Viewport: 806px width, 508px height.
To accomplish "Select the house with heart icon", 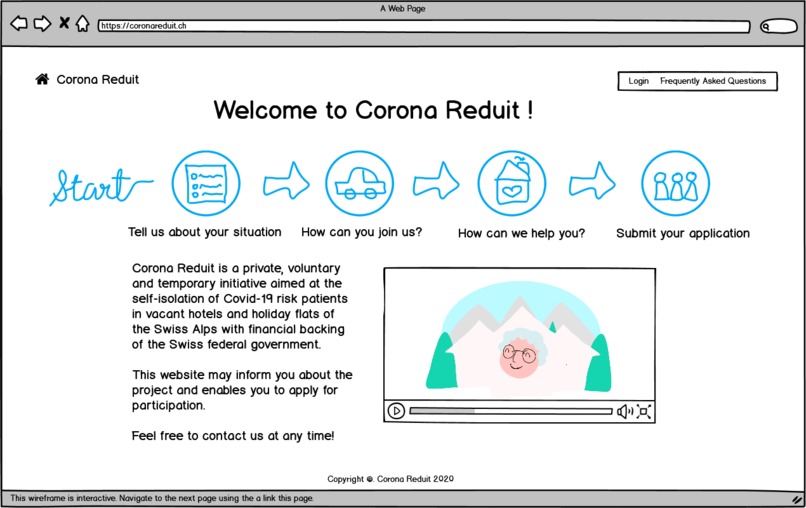I will 512,184.
